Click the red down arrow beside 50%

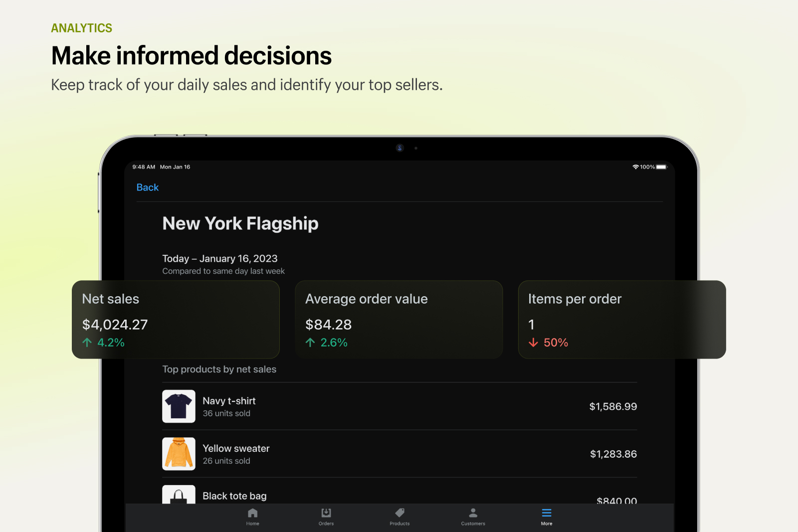(533, 343)
